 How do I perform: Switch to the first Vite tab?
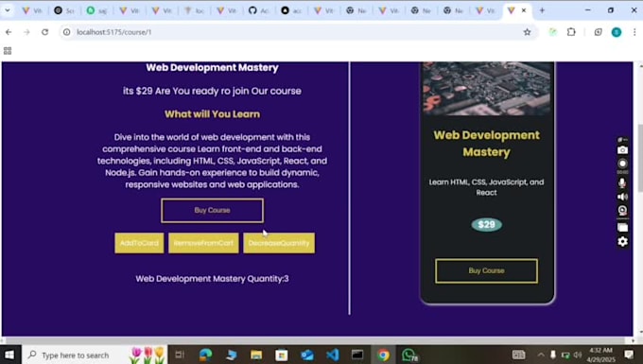[32, 10]
